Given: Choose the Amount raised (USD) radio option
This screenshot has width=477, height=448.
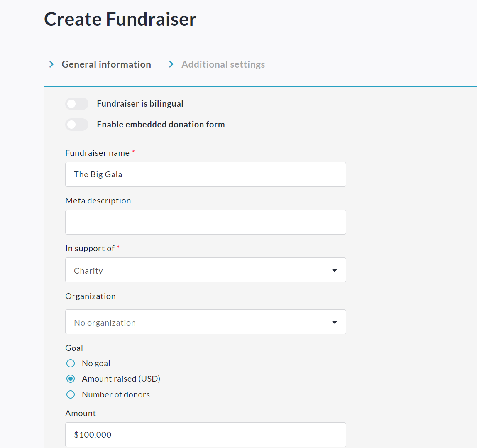Looking at the screenshot, I should coord(71,379).
